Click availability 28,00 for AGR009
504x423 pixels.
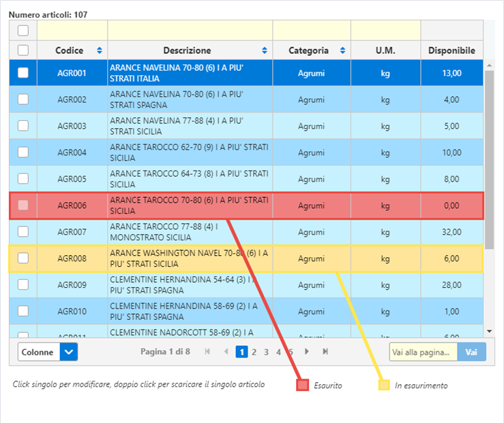pos(451,285)
